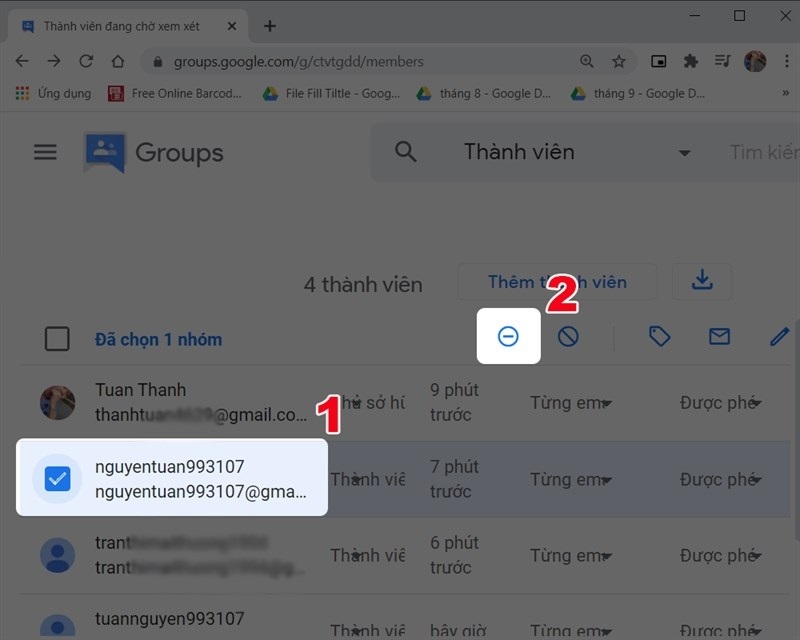Open the Groups search magnifier
The height and width of the screenshot is (640, 800).
[405, 152]
